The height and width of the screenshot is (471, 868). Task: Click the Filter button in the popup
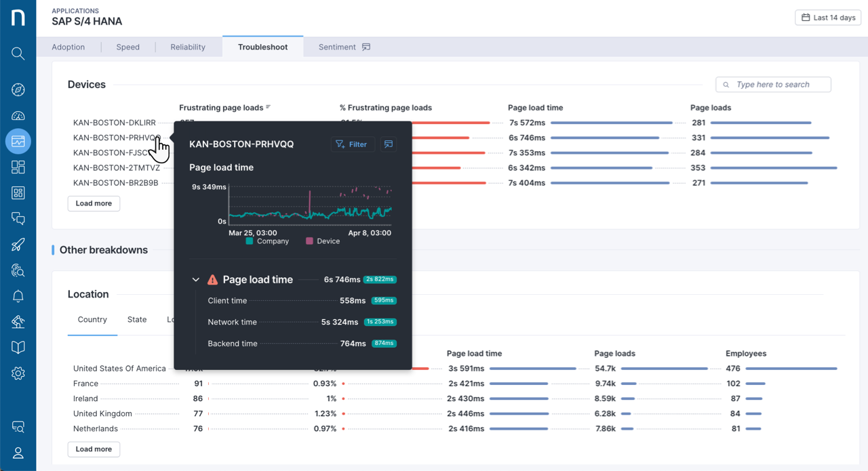352,144
